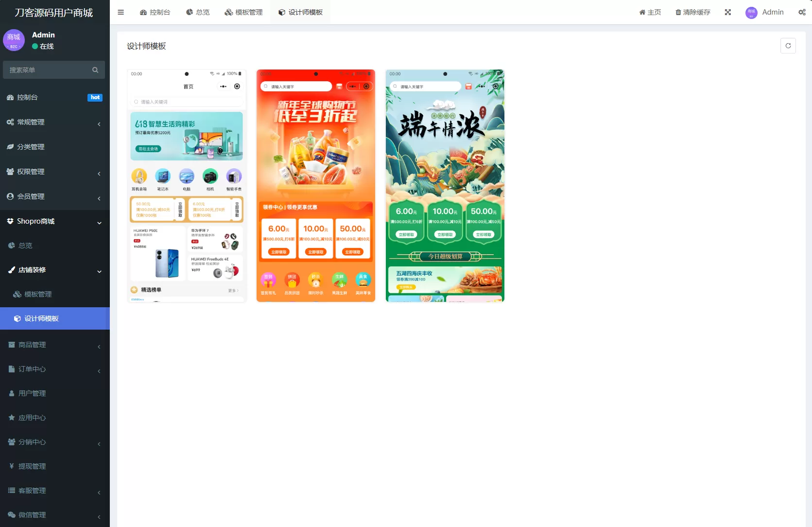812x527 pixels.
Task: Click the fullscreen icon in top bar
Action: click(727, 12)
